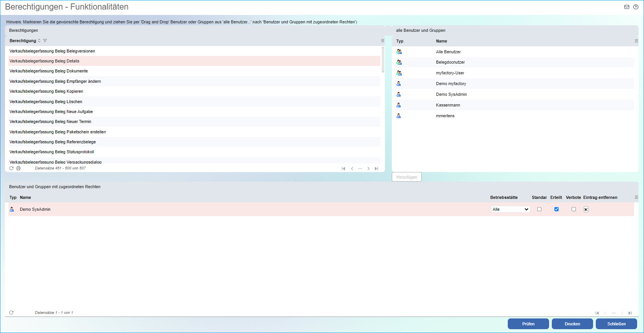The height and width of the screenshot is (333, 644).
Task: Jump to first page of Berechtigungen
Action: [343, 169]
